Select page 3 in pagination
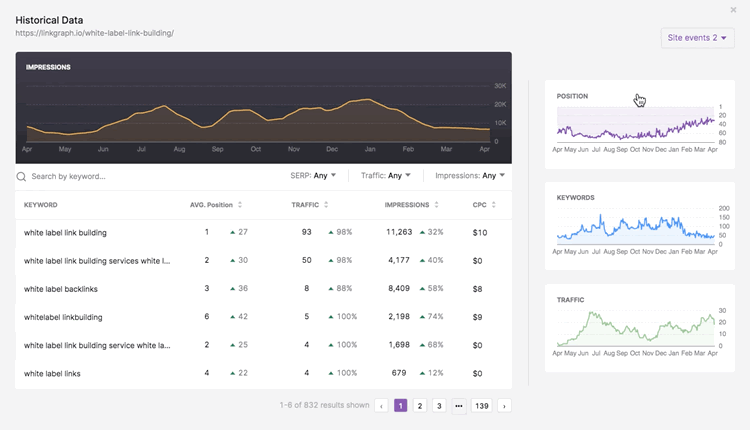Viewport: 750px width, 430px height. [x=439, y=406]
